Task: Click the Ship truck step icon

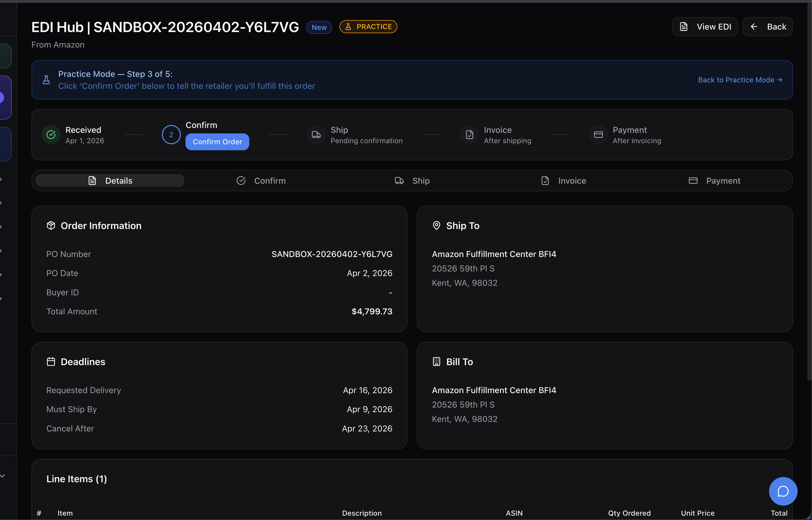Action: pyautogui.click(x=316, y=135)
